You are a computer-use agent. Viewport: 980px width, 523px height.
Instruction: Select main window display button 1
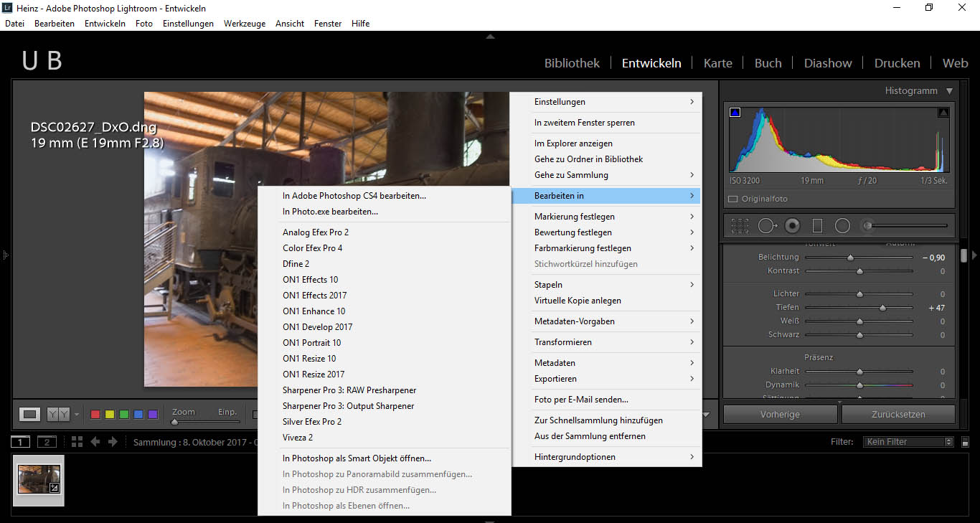[21, 442]
